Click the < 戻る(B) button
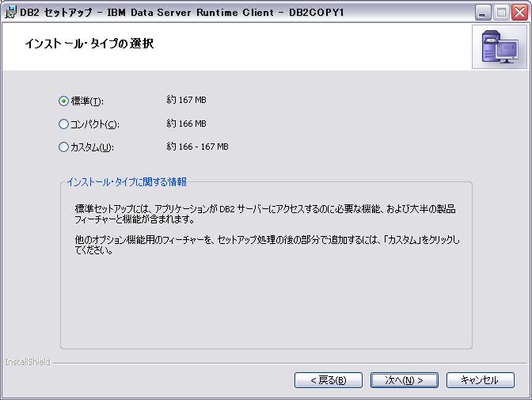 328,380
